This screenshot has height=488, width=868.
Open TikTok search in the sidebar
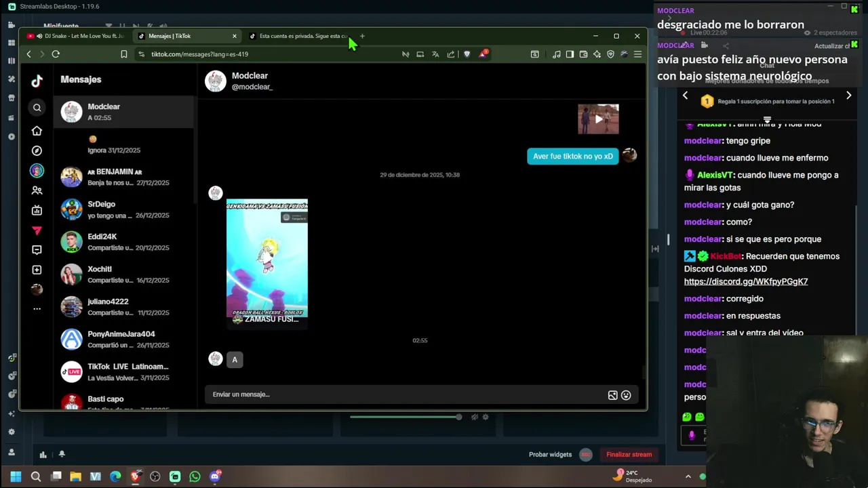pyautogui.click(x=37, y=107)
